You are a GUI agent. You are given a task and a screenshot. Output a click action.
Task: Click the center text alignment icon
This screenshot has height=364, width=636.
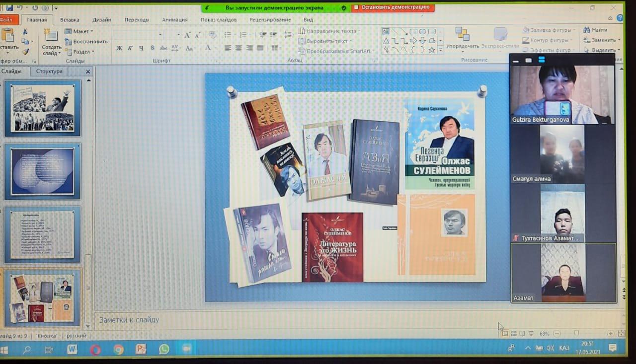pyautogui.click(x=238, y=48)
